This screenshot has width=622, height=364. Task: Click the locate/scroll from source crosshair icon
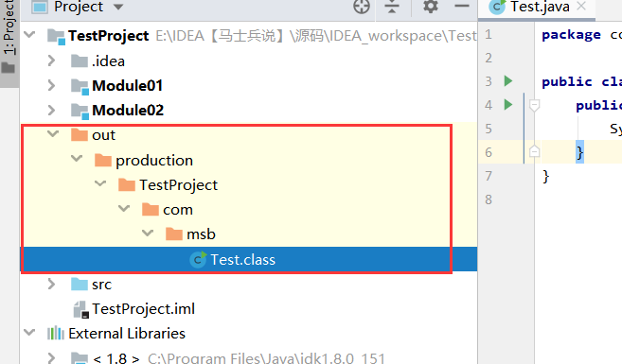(362, 7)
